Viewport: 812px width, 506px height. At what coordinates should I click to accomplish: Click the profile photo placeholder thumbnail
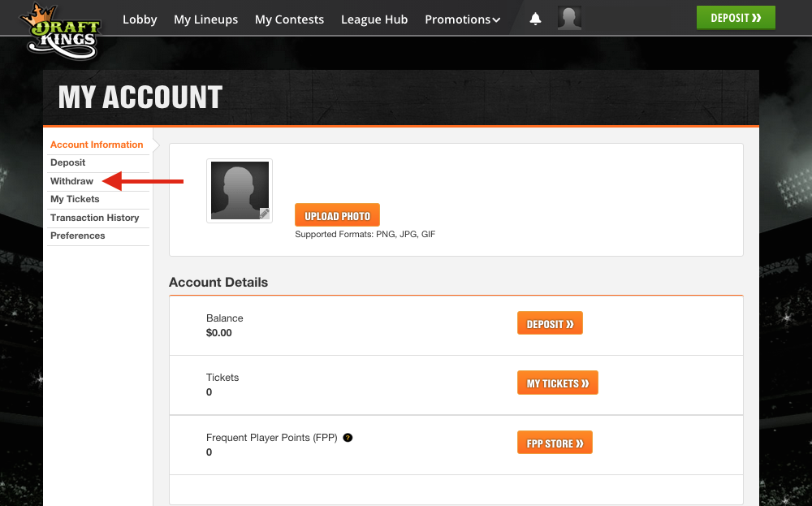[x=240, y=191]
